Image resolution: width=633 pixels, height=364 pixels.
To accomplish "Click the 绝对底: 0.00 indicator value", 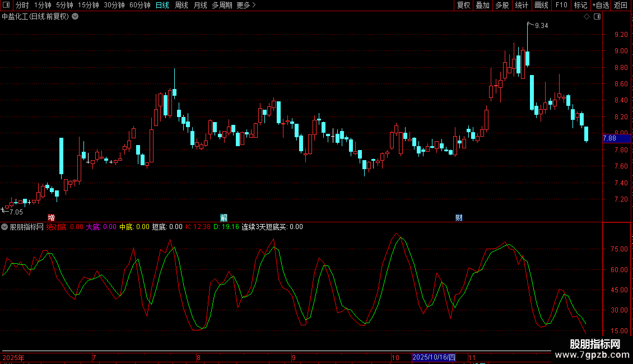I will [x=64, y=227].
